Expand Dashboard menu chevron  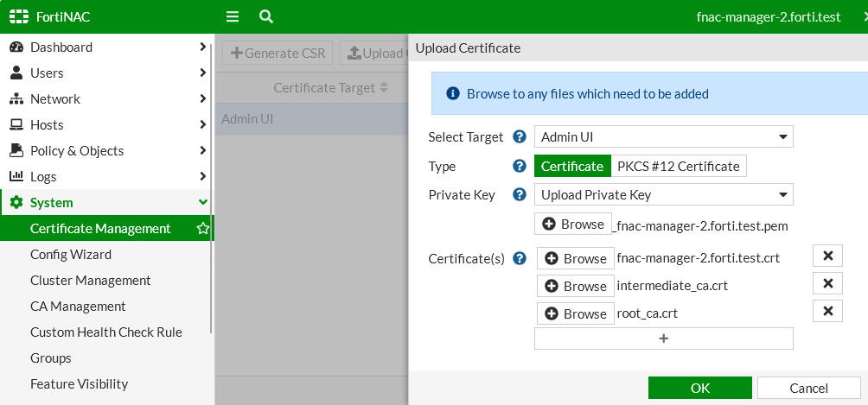pyautogui.click(x=202, y=47)
